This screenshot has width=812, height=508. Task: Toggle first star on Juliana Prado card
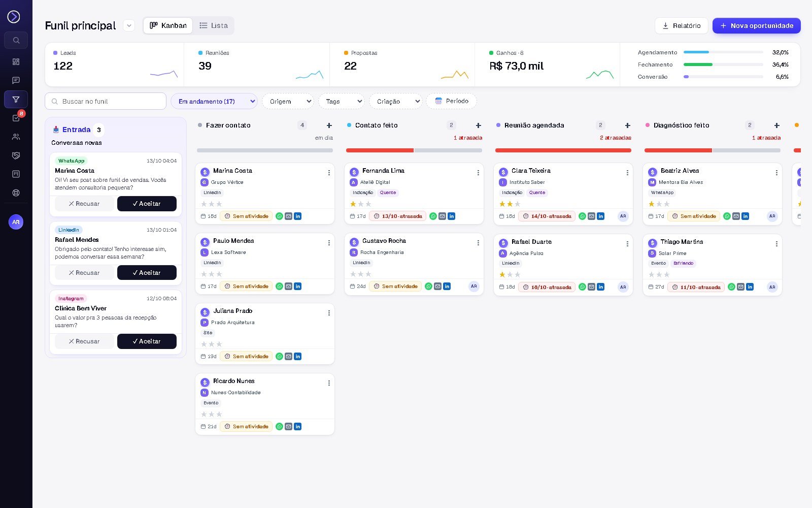click(x=204, y=344)
